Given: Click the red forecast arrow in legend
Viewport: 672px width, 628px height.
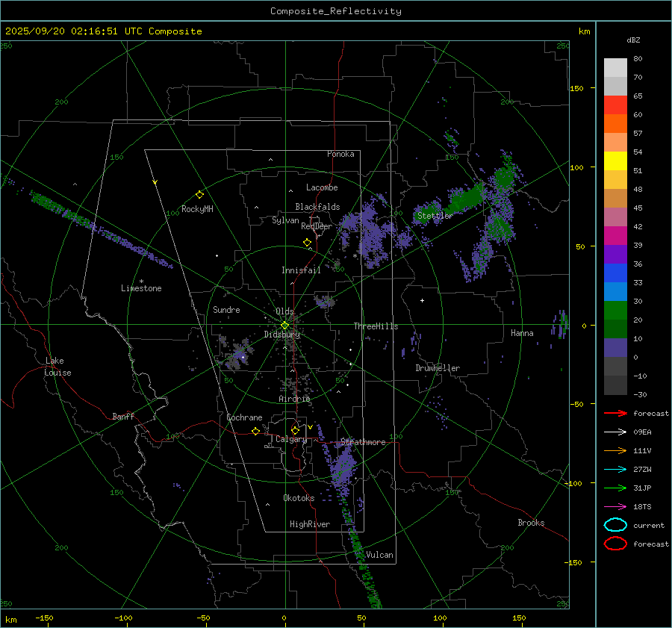Looking at the screenshot, I should [x=615, y=413].
